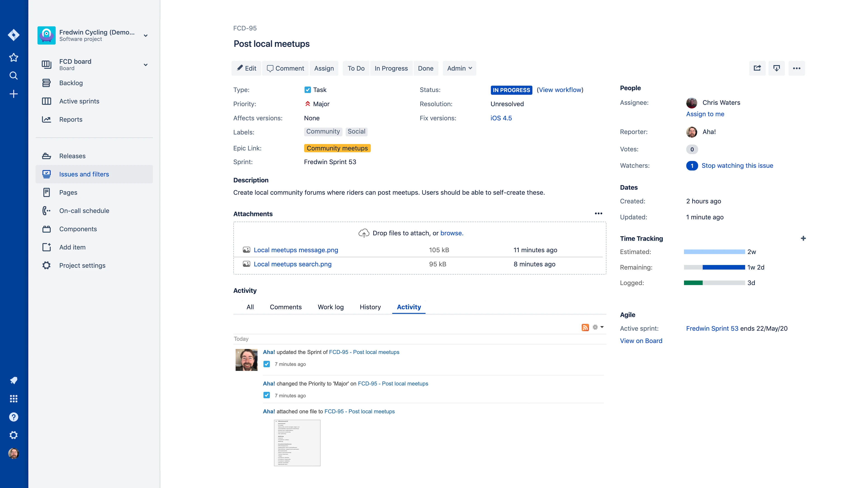Image resolution: width=868 pixels, height=488 pixels.
Task: Expand the Admin dropdown
Action: (459, 68)
